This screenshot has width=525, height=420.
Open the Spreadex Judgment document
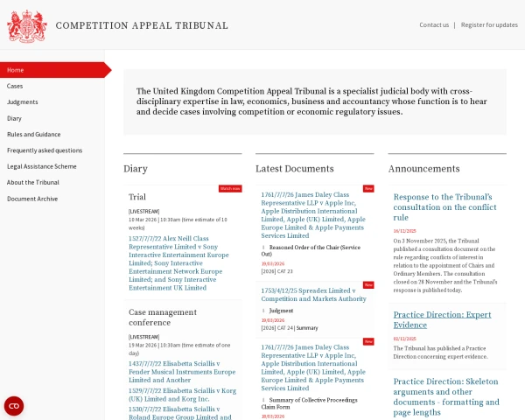281,311
